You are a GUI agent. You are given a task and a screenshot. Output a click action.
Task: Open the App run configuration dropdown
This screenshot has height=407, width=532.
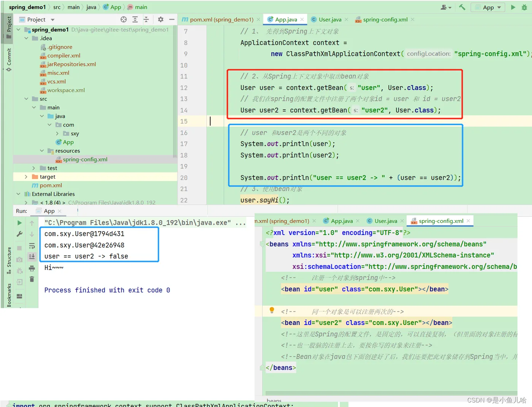(488, 7)
